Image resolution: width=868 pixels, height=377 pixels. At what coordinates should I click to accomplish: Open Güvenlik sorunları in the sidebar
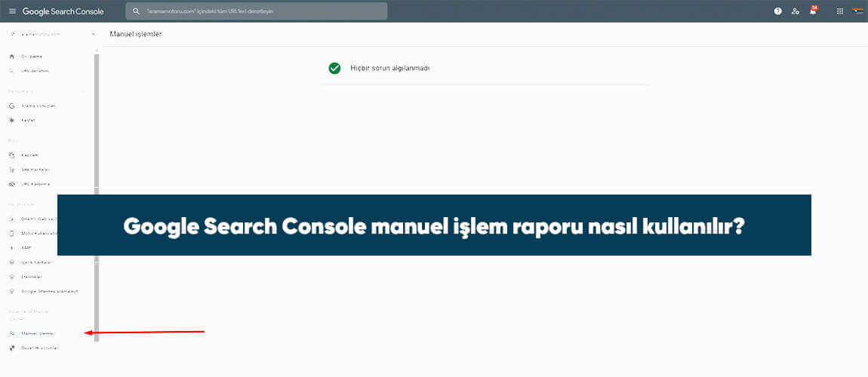point(39,348)
